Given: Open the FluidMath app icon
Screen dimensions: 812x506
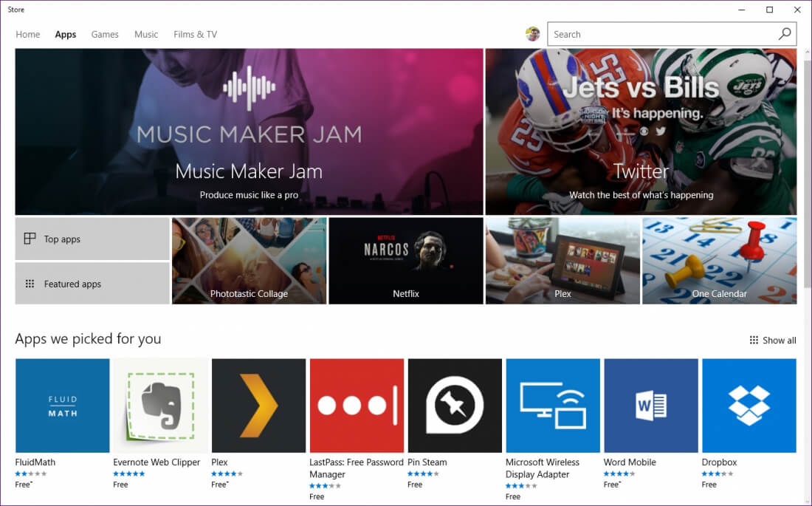Looking at the screenshot, I should click(x=62, y=406).
